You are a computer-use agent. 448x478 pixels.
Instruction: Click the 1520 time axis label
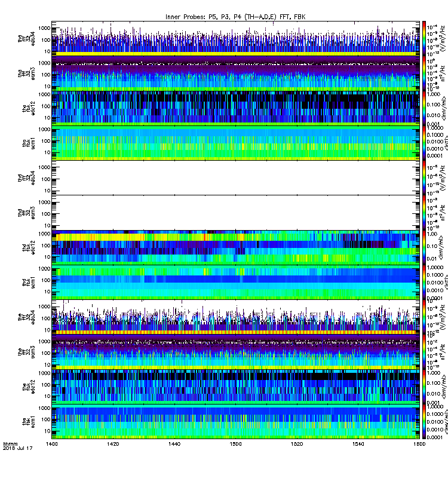click(x=297, y=444)
